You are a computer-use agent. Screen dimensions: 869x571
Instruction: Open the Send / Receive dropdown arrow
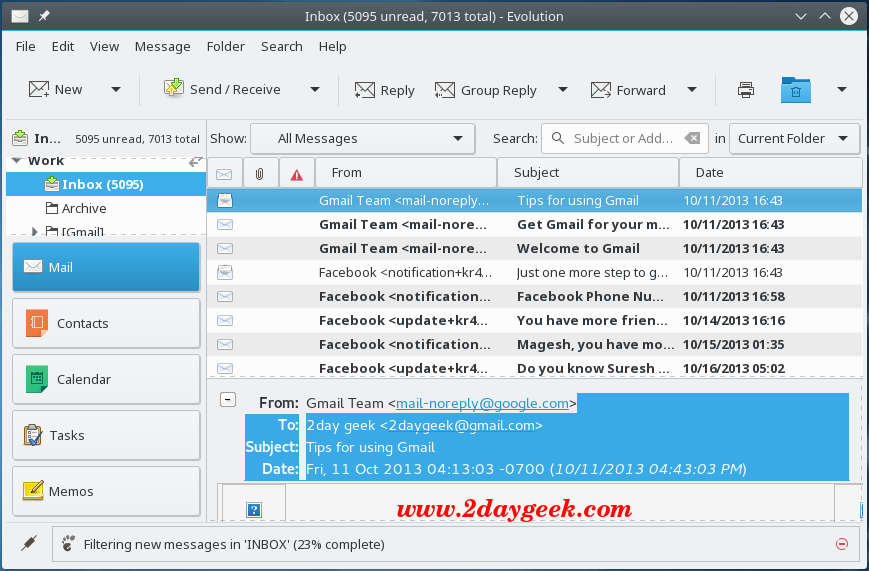point(315,89)
